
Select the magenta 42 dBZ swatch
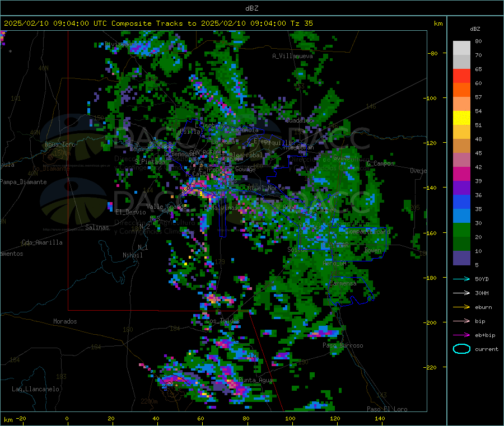pyautogui.click(x=461, y=174)
